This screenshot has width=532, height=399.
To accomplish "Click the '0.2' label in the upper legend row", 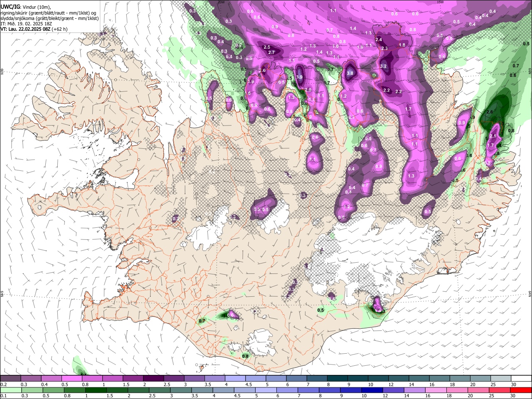I will (x=3, y=384).
